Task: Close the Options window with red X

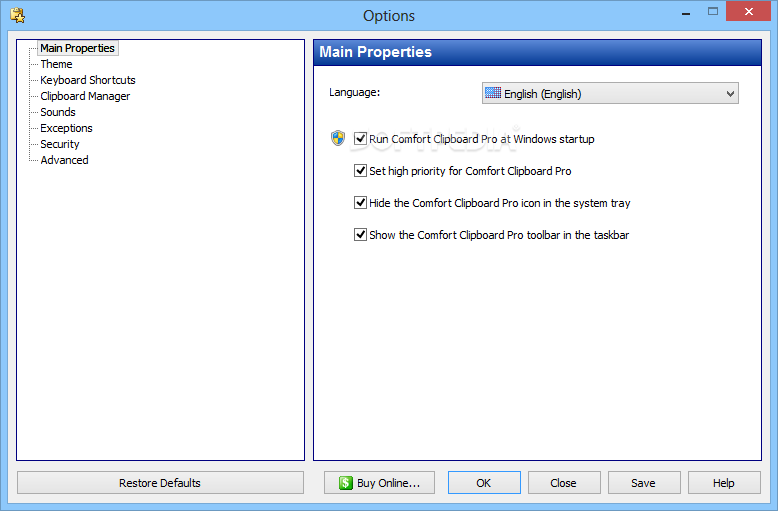Action: (x=748, y=11)
